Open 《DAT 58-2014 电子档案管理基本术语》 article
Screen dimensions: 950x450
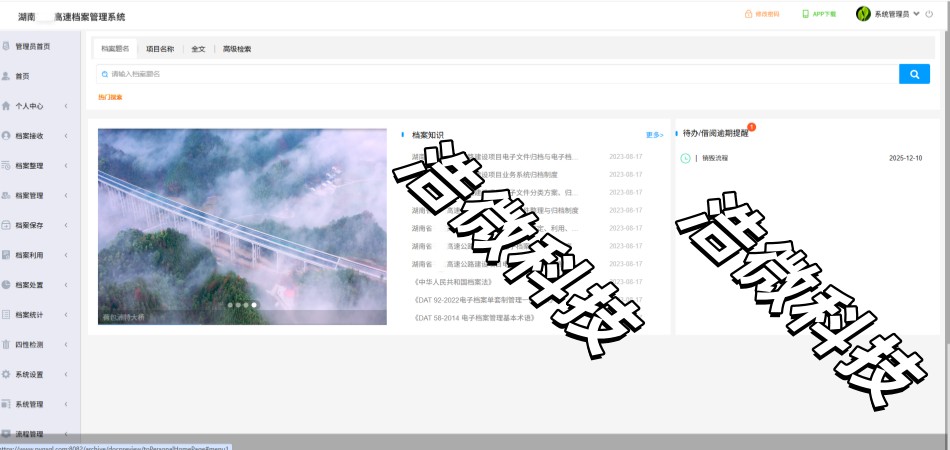[474, 318]
